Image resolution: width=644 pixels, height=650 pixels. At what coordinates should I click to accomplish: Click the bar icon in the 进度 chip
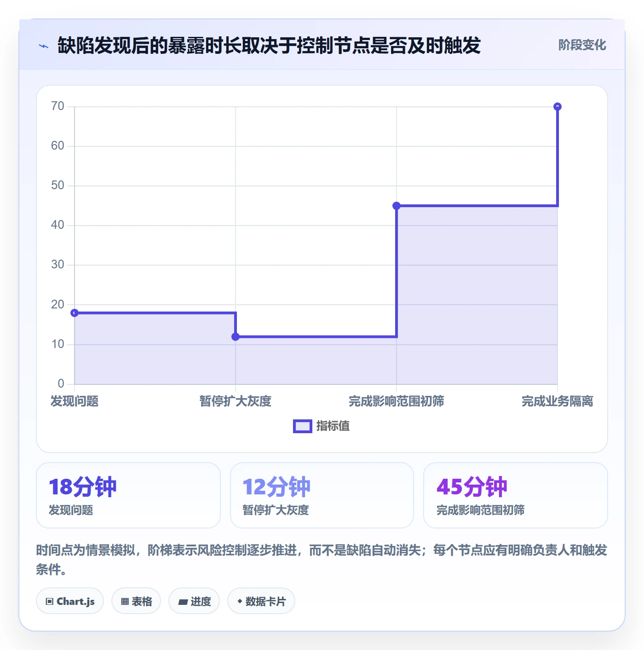click(183, 602)
